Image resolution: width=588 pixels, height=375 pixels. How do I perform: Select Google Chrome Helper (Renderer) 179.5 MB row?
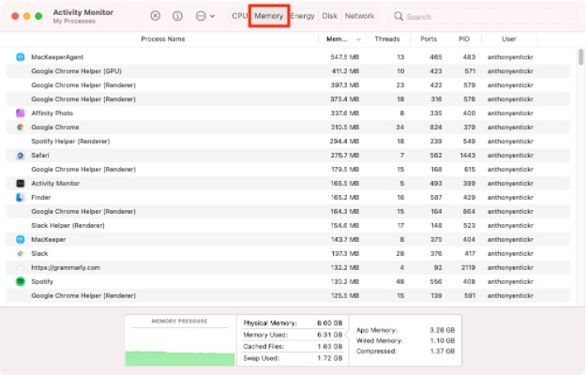coord(288,169)
